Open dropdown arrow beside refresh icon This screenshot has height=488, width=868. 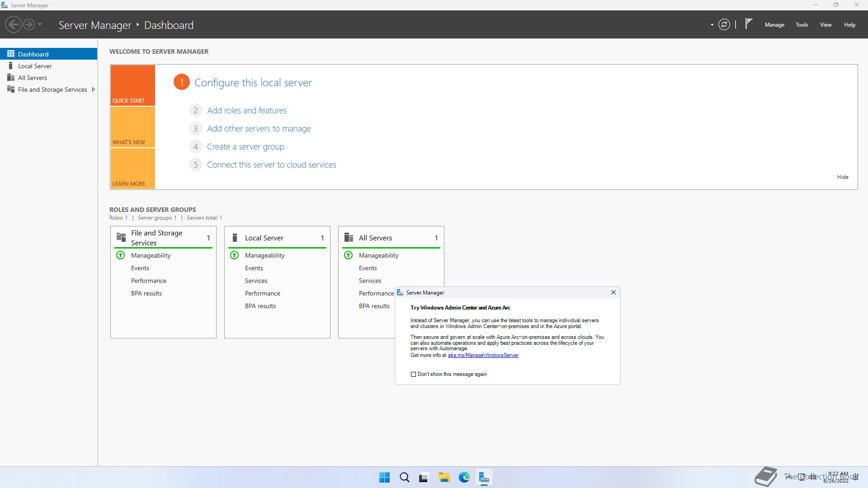pos(712,25)
